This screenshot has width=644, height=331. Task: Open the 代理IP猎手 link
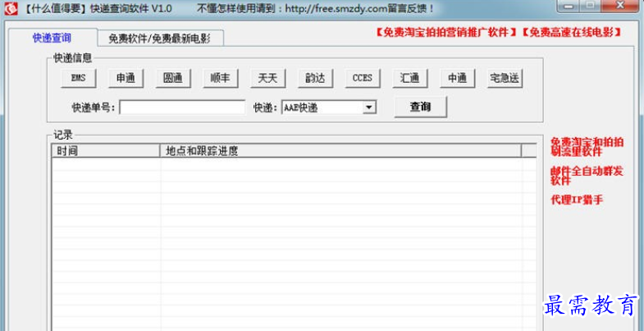pos(577,200)
